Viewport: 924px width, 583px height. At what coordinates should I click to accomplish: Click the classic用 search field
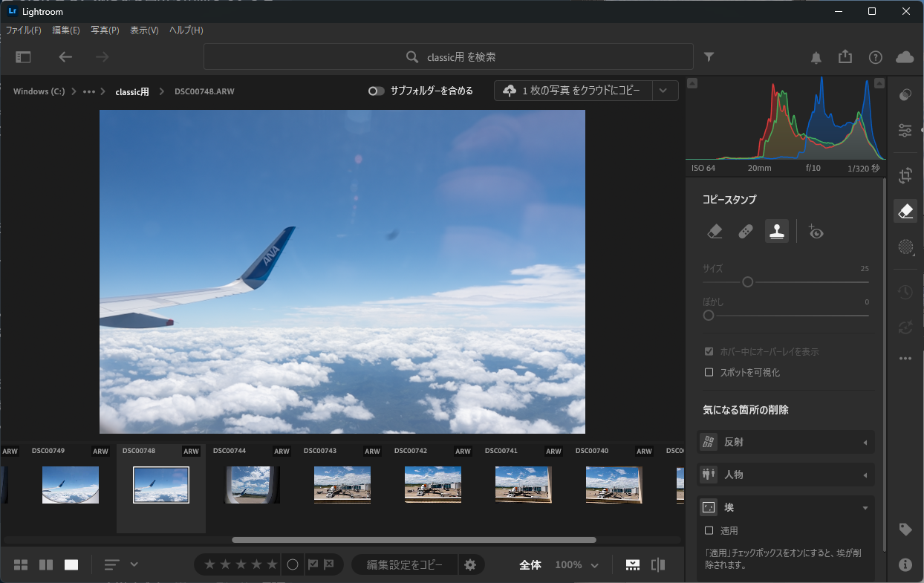449,57
